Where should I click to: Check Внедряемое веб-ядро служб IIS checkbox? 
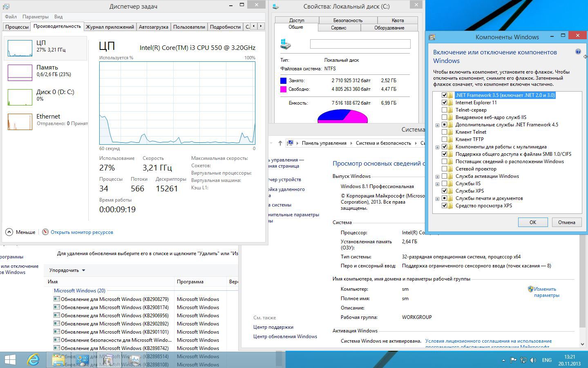pos(444,117)
